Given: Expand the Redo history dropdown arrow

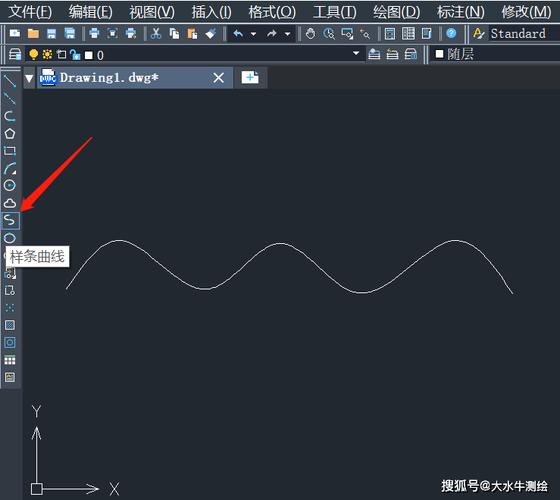Looking at the screenshot, I should tap(288, 34).
